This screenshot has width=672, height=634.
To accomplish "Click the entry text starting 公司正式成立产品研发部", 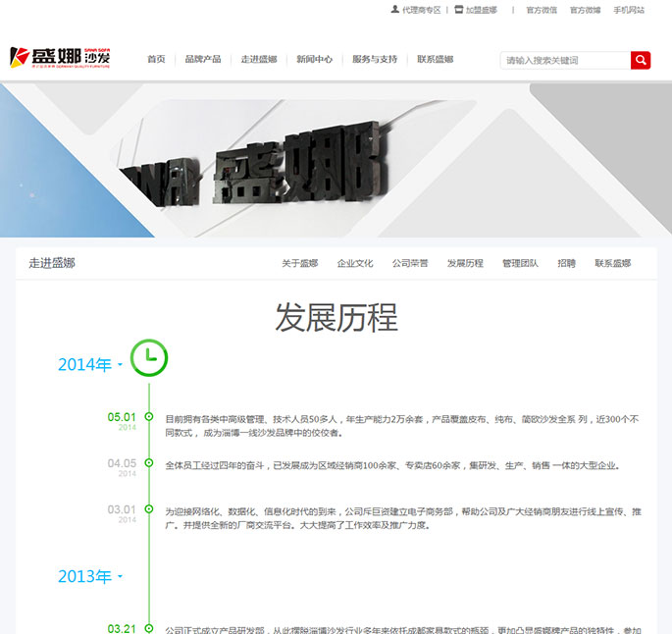I will coord(403,630).
